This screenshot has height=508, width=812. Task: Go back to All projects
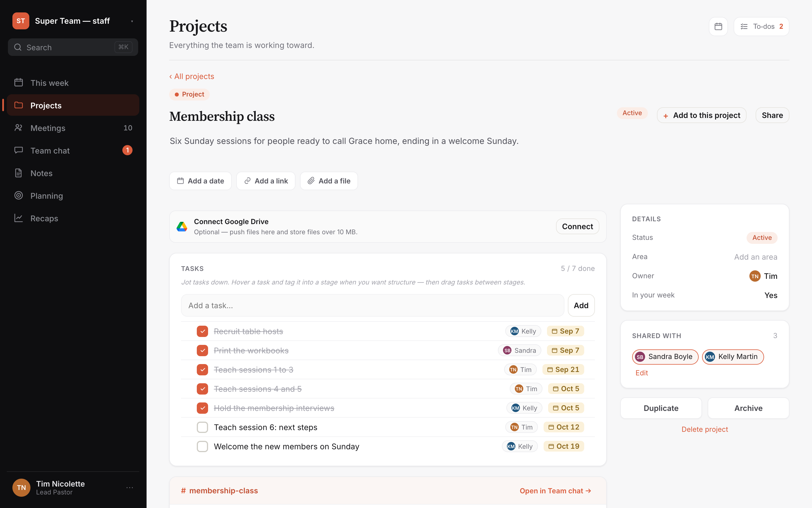192,76
